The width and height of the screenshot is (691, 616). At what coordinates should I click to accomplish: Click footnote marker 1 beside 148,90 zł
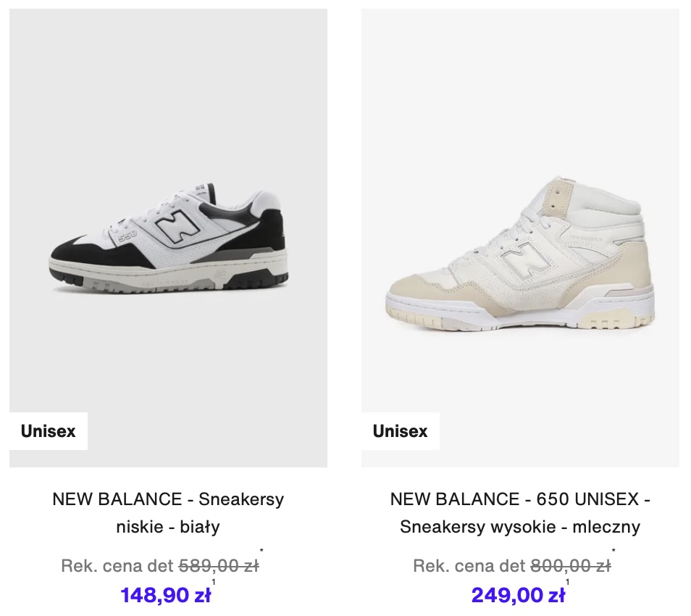point(214,582)
